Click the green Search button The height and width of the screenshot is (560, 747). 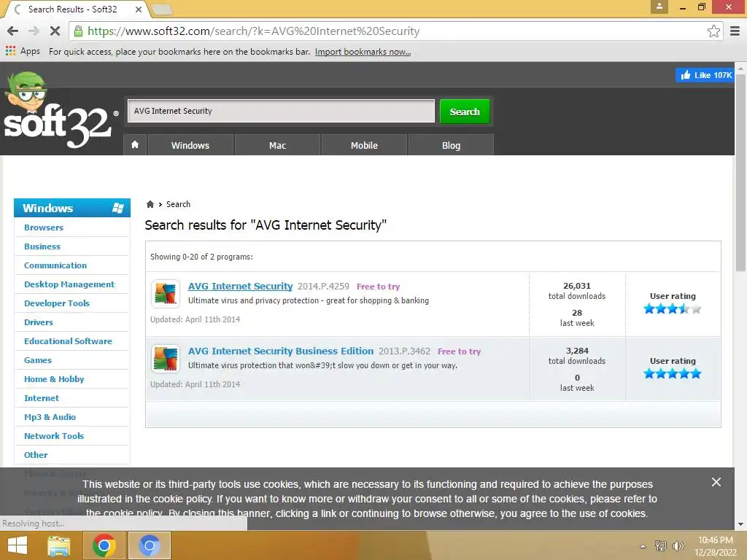point(465,112)
